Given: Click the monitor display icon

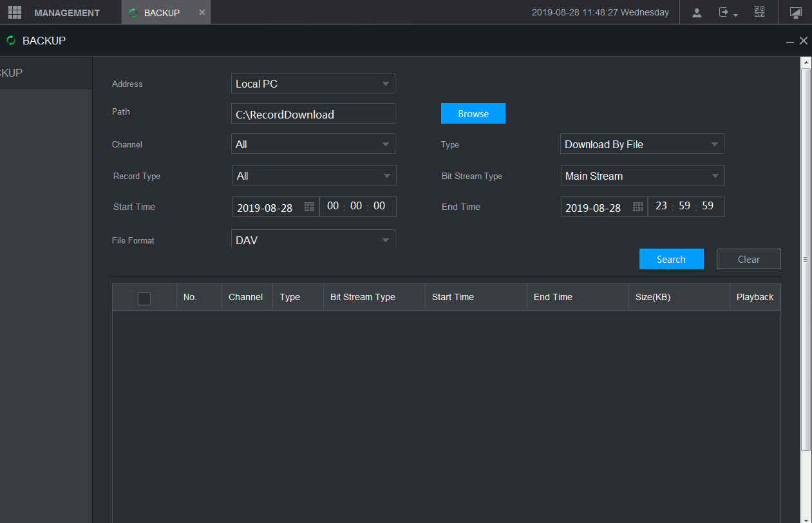Looking at the screenshot, I should [795, 12].
